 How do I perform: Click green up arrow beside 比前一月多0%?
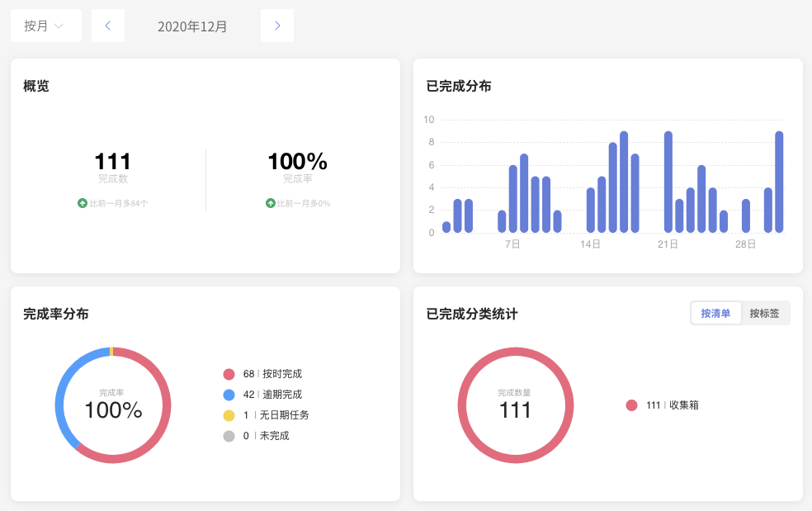pos(271,203)
